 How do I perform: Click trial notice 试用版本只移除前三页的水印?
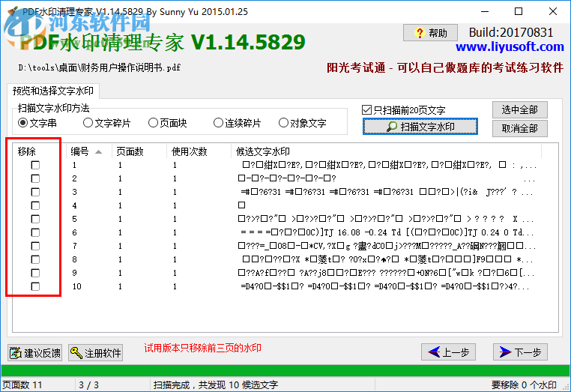click(202, 348)
